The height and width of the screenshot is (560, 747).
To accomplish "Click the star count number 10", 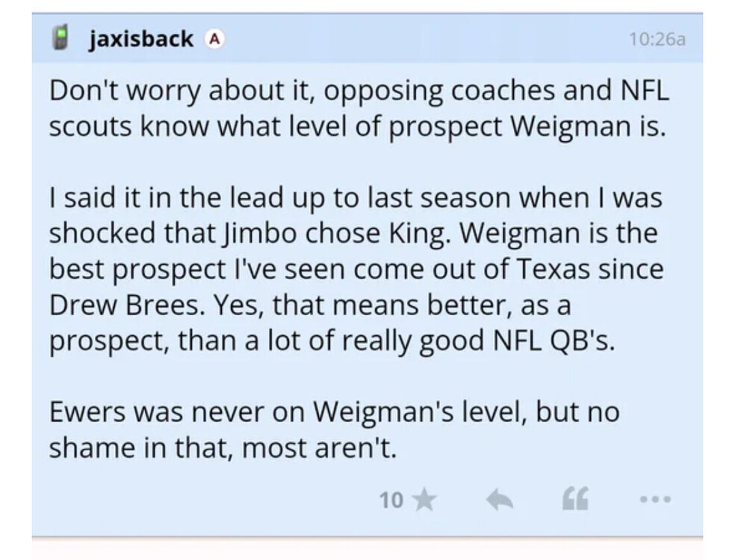I will click(x=391, y=500).
